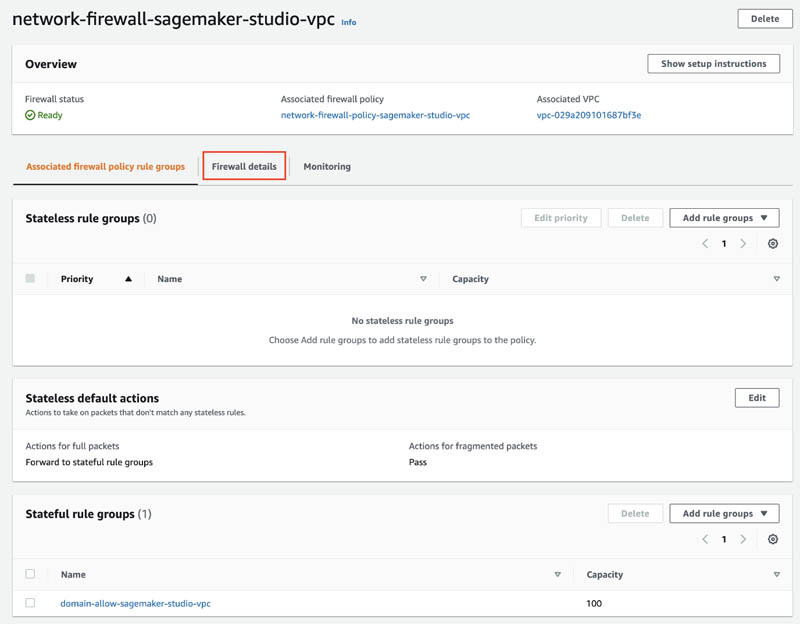Open sort arrow beside stateless Capacity column
800x624 pixels.
pyautogui.click(x=777, y=279)
